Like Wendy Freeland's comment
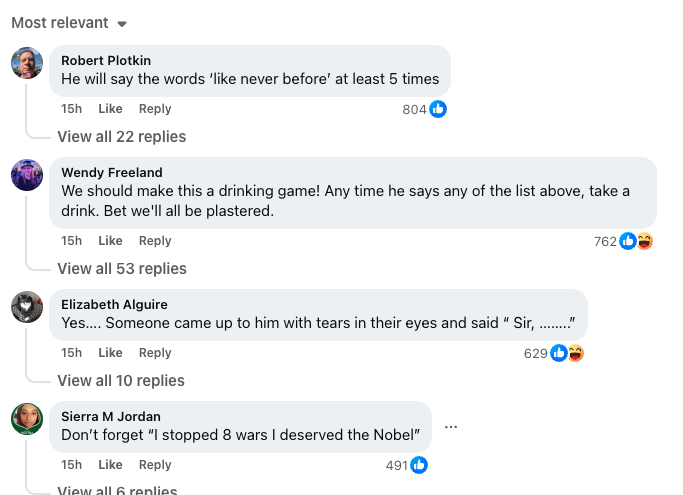Screen dimensions: 683x495 tap(110, 241)
